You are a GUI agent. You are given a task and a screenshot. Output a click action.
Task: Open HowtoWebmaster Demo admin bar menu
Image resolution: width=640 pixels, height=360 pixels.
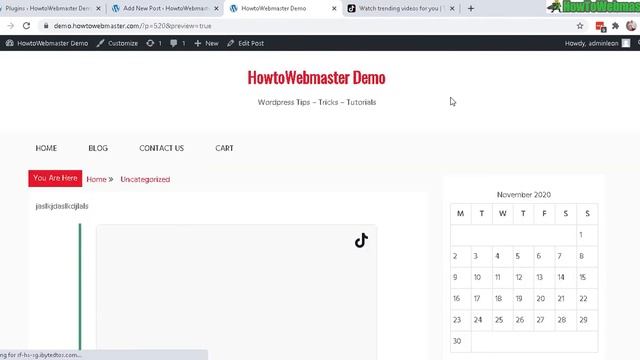[x=47, y=43]
